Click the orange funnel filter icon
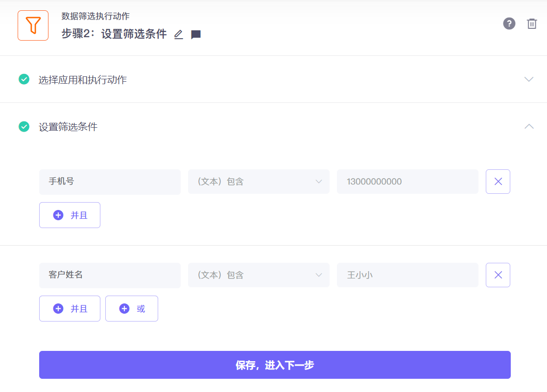This screenshot has height=392, width=547. point(33,25)
